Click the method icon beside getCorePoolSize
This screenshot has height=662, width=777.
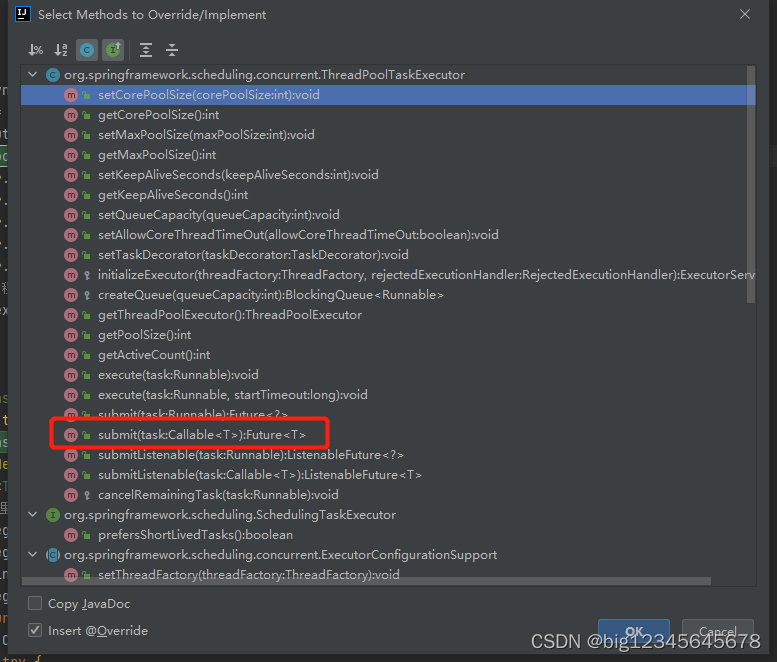click(71, 115)
